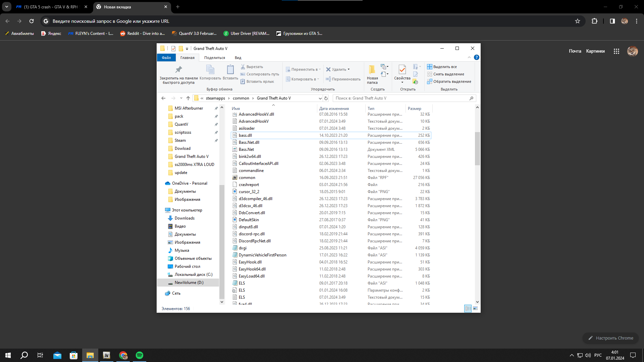The image size is (644, 362).
Task: Open the address bar history dropdown
Action: [320, 98]
